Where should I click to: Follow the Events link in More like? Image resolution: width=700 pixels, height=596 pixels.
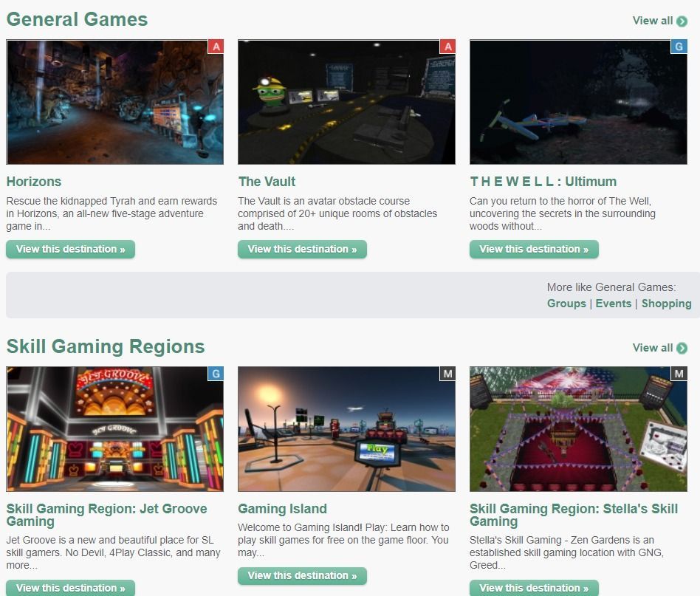(x=614, y=304)
